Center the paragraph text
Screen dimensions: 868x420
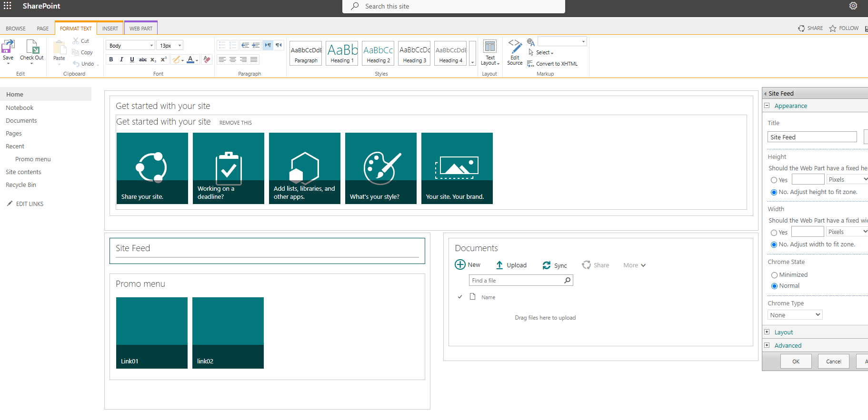point(233,59)
